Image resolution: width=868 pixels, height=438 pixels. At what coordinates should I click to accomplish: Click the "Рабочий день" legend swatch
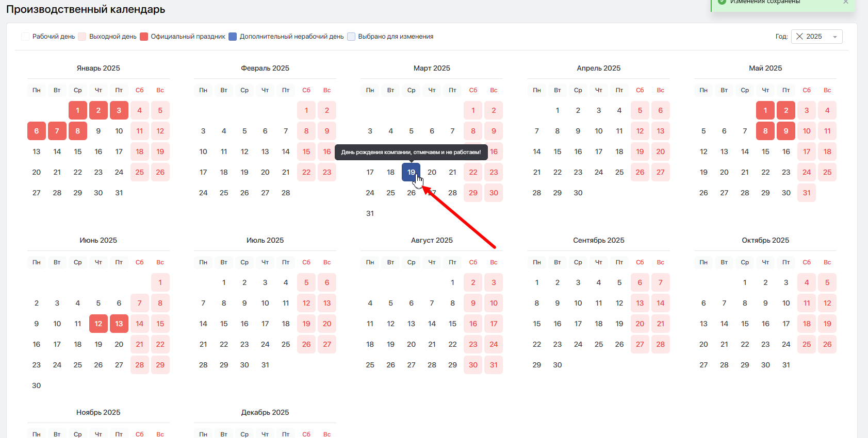tap(25, 37)
